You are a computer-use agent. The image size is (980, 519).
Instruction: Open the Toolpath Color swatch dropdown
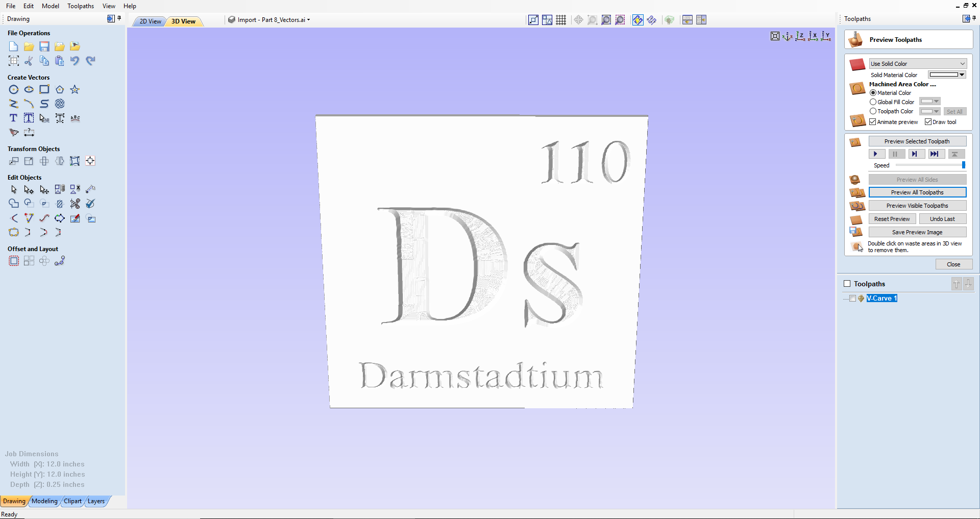(930, 111)
